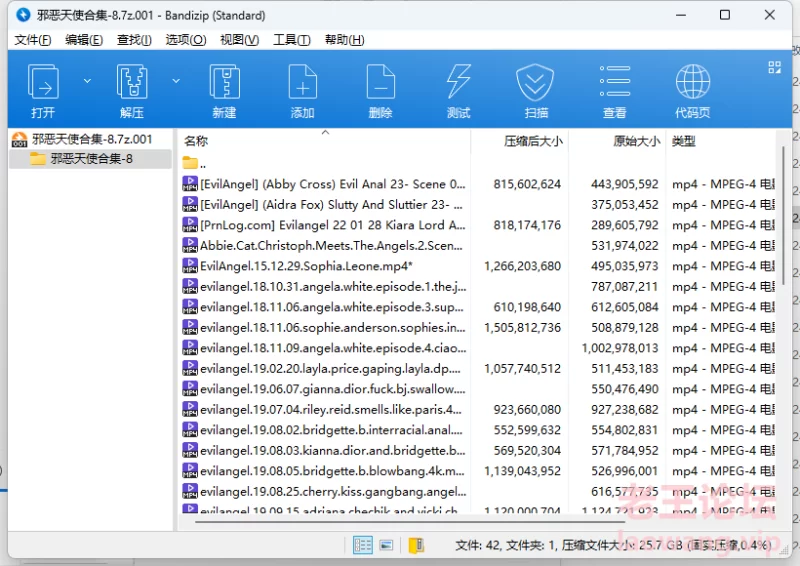Select the 邪恶天使合集-8.7z.001 root node
The height and width of the screenshot is (566, 800).
(92, 139)
